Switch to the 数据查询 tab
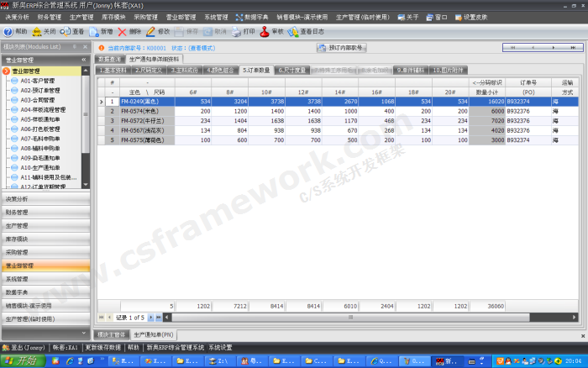588x368 pixels. (110, 60)
